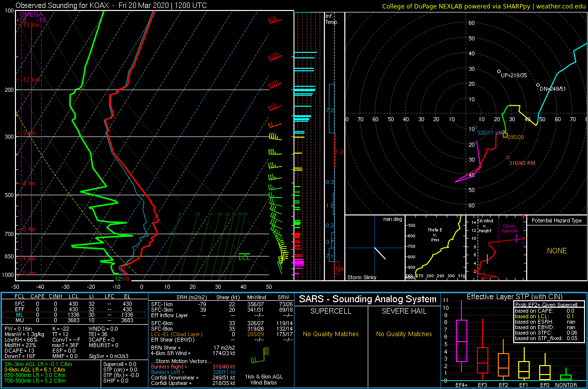Click the UP=218/35 Corfidi marker
The width and height of the screenshot is (588, 389).
click(499, 71)
